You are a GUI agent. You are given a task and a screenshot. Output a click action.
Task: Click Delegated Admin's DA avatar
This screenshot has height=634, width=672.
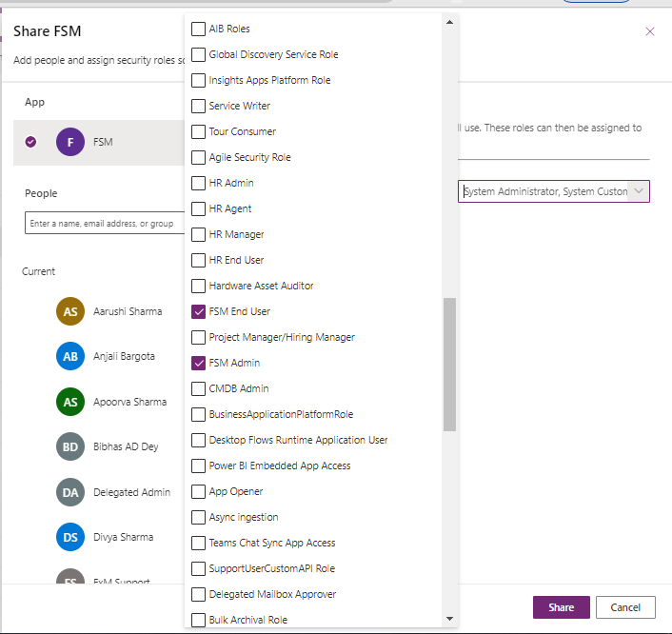coord(70,492)
